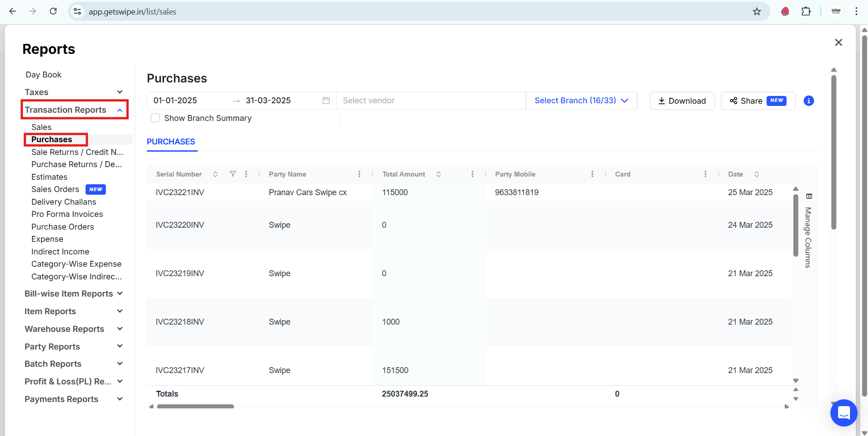
Task: Bookmark this page with the star icon
Action: point(757,11)
